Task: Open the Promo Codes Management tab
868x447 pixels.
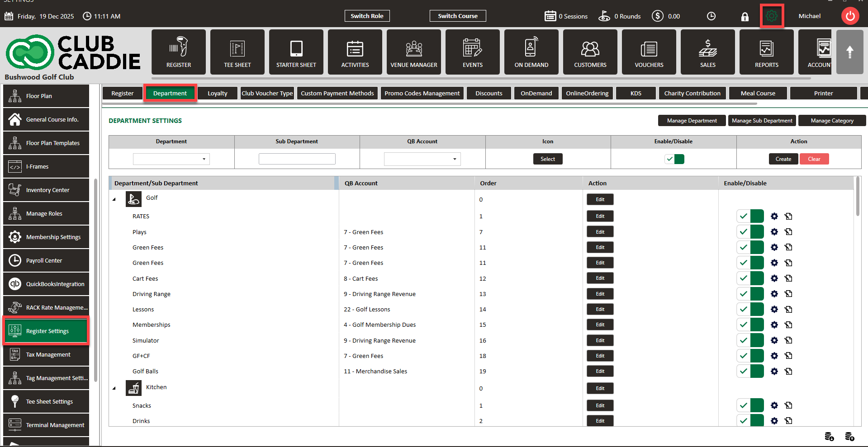Action: click(422, 94)
